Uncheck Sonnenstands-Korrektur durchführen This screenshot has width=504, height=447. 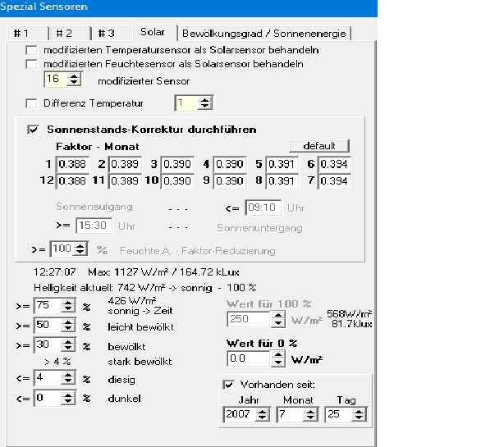click(x=34, y=130)
